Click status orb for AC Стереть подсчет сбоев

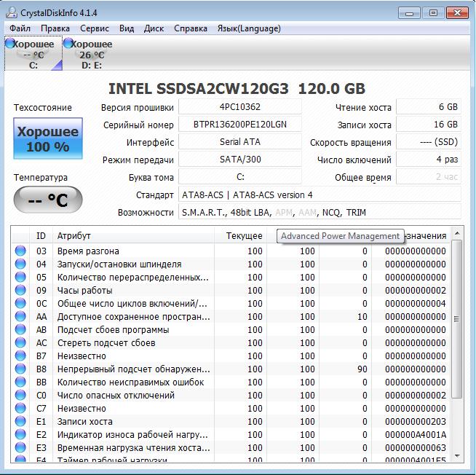[x=20, y=343]
